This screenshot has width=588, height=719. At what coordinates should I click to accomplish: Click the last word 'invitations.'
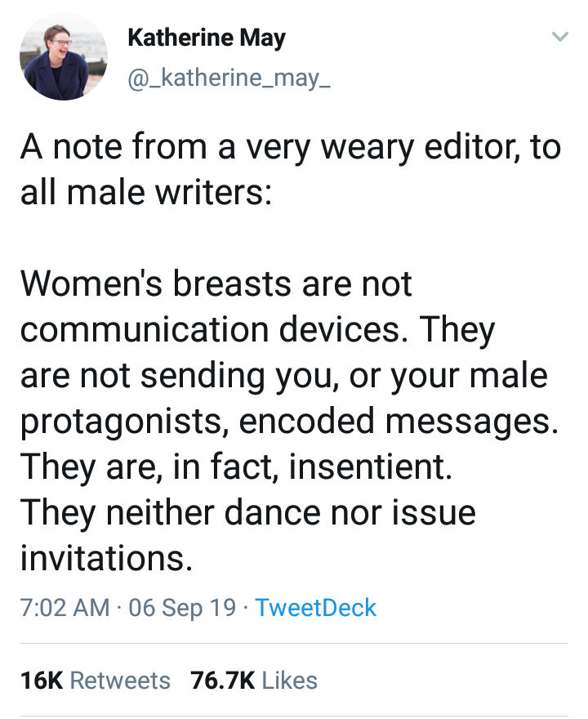click(106, 558)
